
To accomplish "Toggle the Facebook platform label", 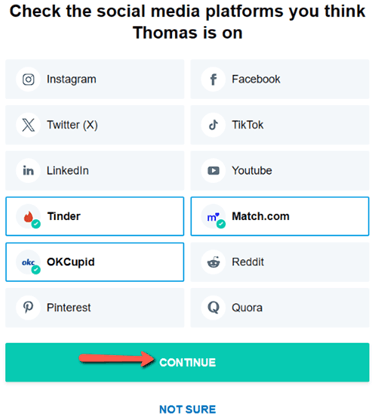I will tap(256, 79).
